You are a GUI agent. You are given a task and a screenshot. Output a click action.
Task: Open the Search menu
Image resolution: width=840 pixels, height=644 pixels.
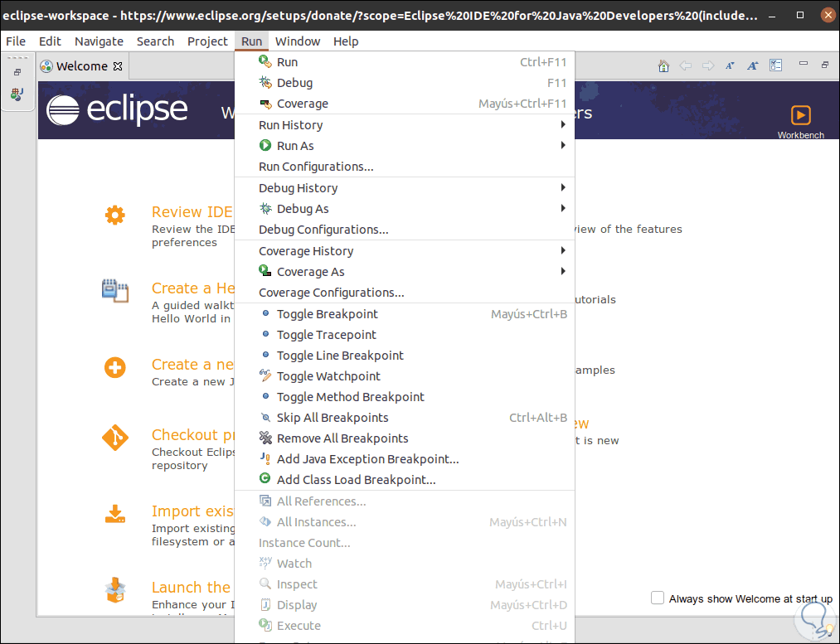click(155, 41)
